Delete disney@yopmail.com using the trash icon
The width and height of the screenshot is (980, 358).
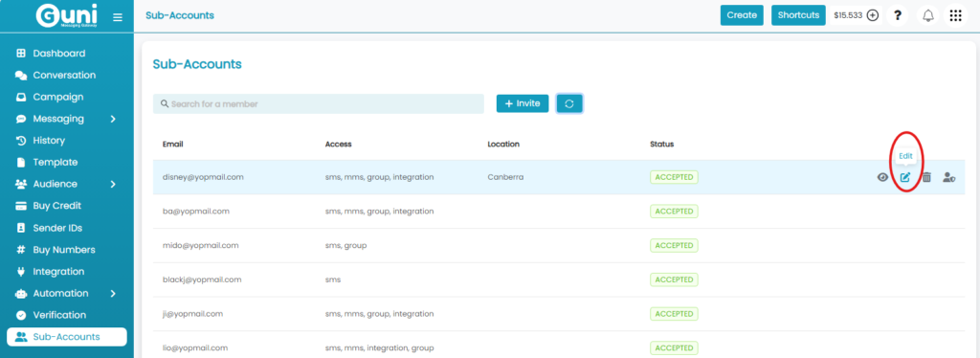[926, 177]
